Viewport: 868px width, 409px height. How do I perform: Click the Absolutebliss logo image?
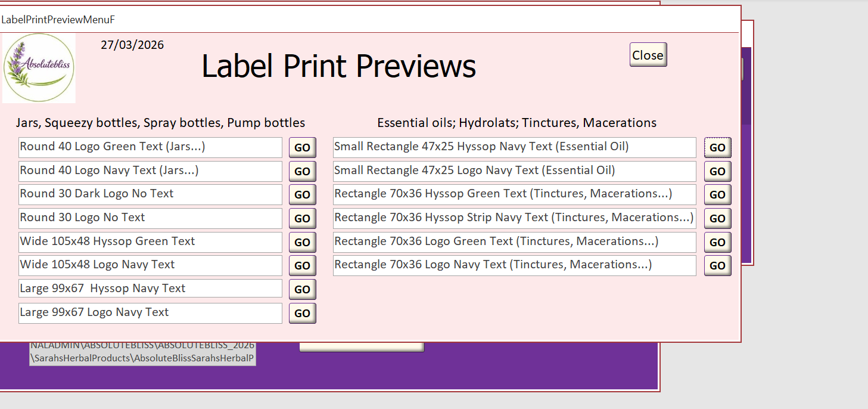tap(39, 68)
